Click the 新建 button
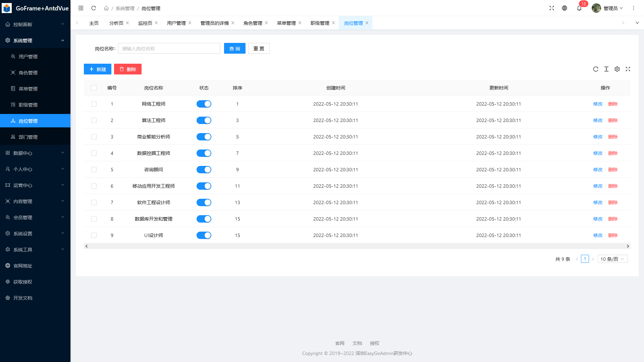The height and width of the screenshot is (362, 644). point(98,69)
